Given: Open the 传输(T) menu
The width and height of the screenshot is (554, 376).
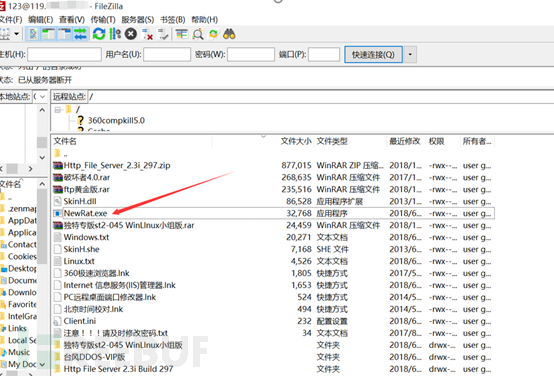Looking at the screenshot, I should point(103,19).
